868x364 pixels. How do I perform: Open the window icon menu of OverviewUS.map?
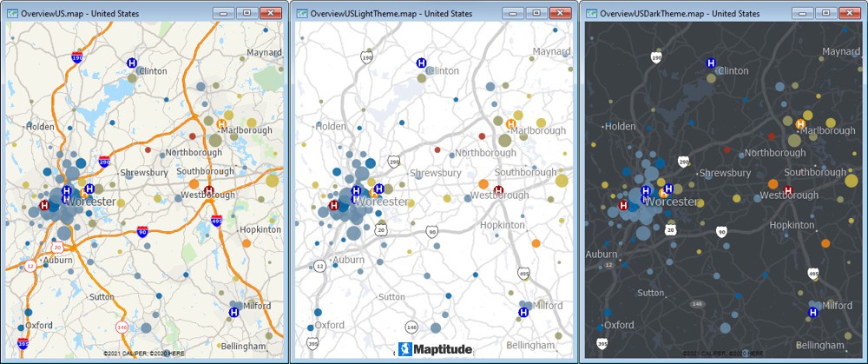pos(13,13)
